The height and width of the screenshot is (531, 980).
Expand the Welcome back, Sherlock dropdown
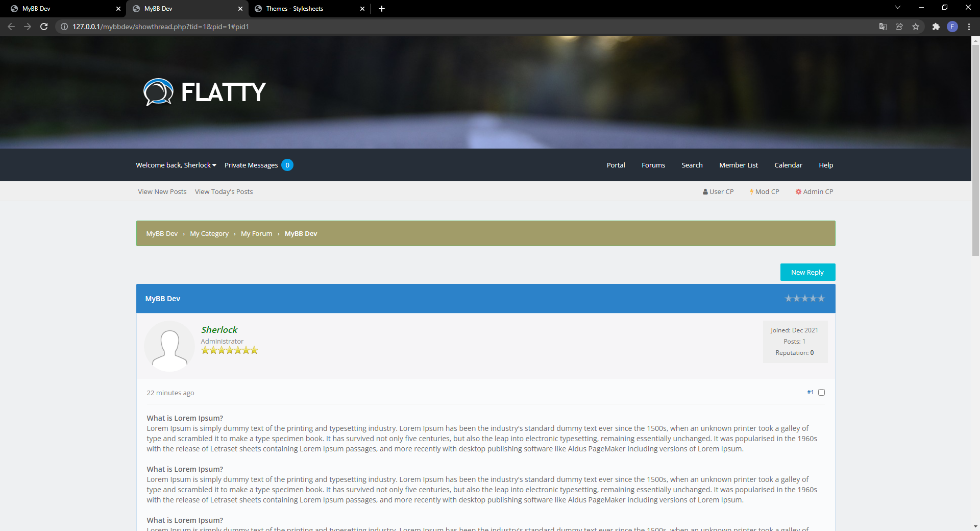click(x=176, y=165)
